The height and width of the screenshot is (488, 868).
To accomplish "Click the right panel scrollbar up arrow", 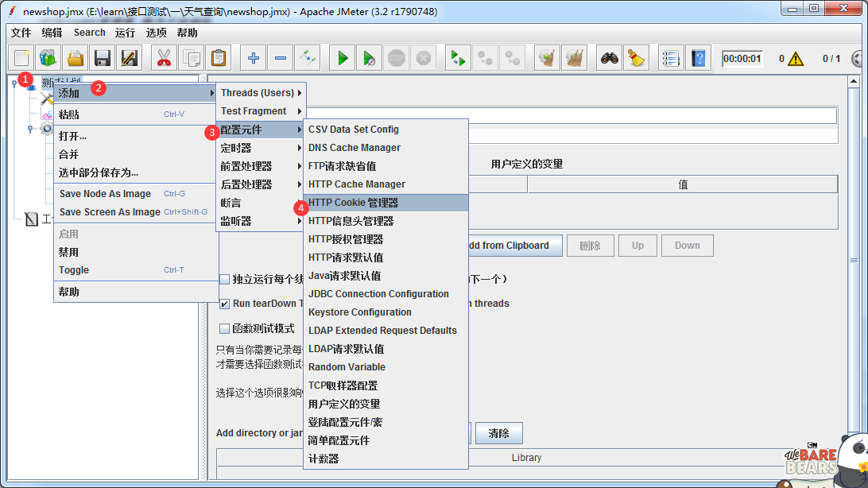I will (854, 82).
